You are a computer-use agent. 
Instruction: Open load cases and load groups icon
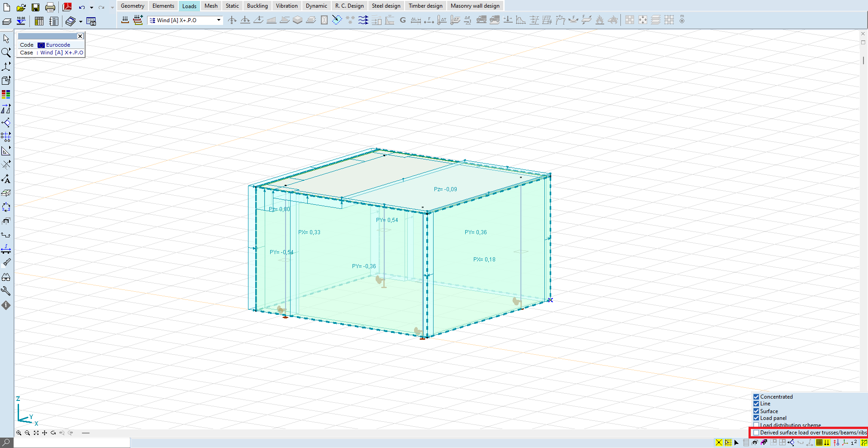[x=125, y=20]
